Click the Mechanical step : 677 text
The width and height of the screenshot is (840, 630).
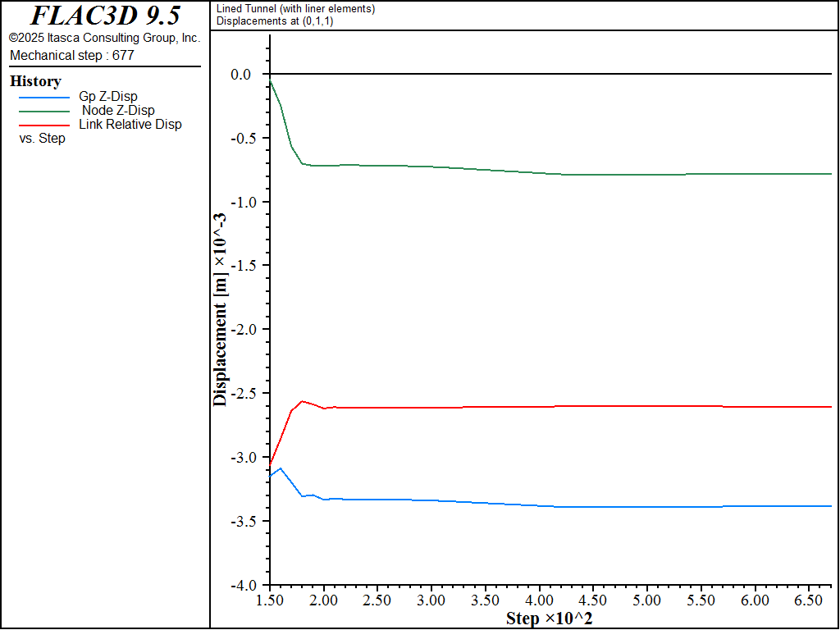[72, 56]
